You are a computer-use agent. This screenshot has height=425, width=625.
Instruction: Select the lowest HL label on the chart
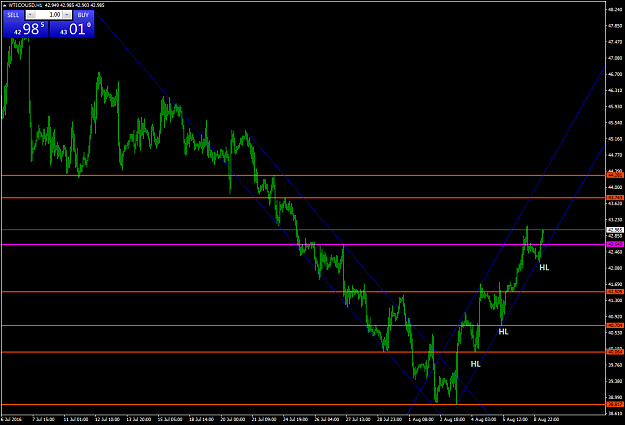(x=476, y=364)
